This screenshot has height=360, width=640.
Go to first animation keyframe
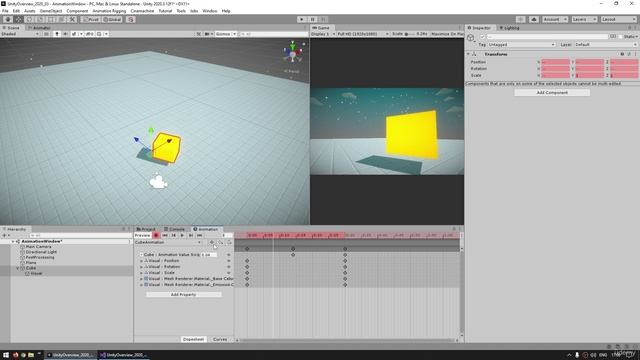pos(165,235)
